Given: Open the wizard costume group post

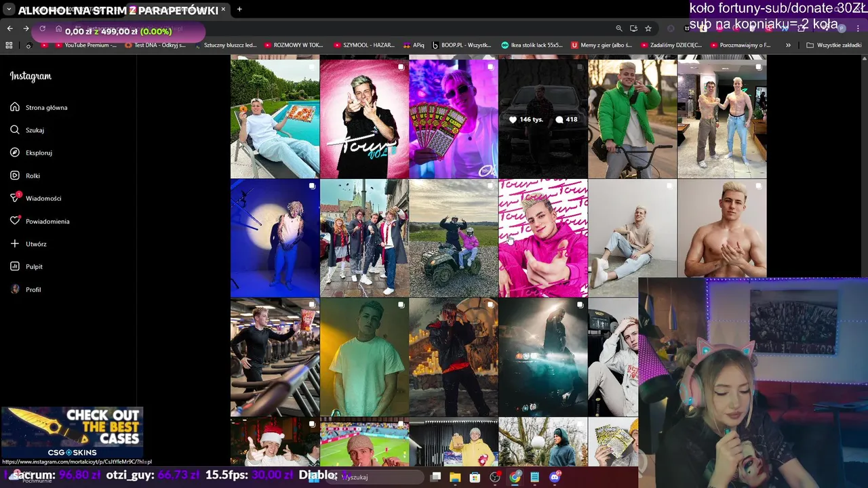Looking at the screenshot, I should pyautogui.click(x=364, y=238).
